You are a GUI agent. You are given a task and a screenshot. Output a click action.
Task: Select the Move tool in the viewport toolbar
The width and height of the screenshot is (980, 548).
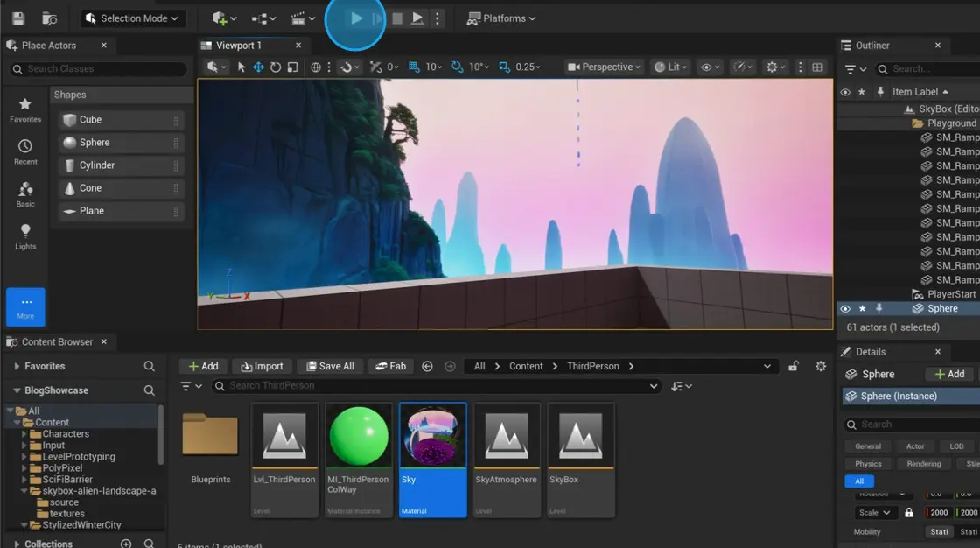[x=258, y=67]
